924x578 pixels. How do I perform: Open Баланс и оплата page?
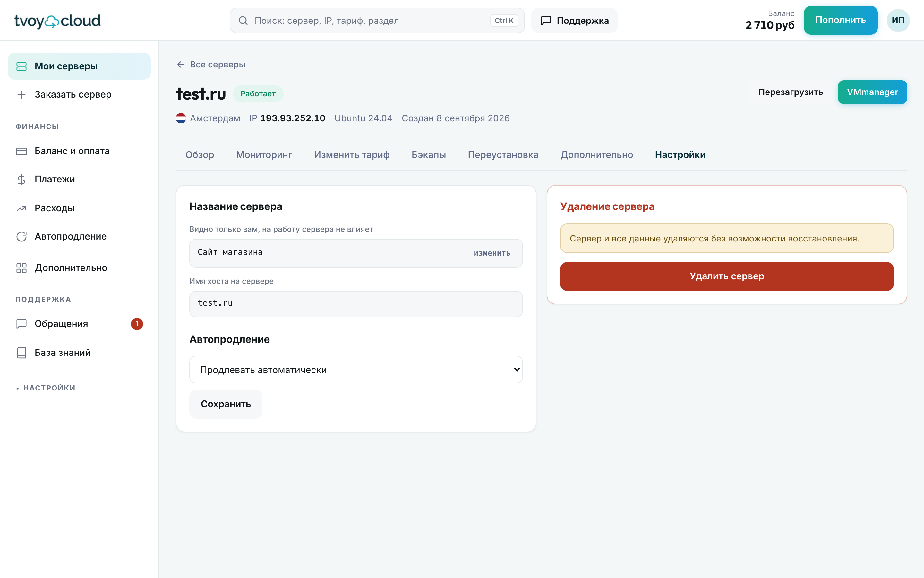pyautogui.click(x=79, y=151)
